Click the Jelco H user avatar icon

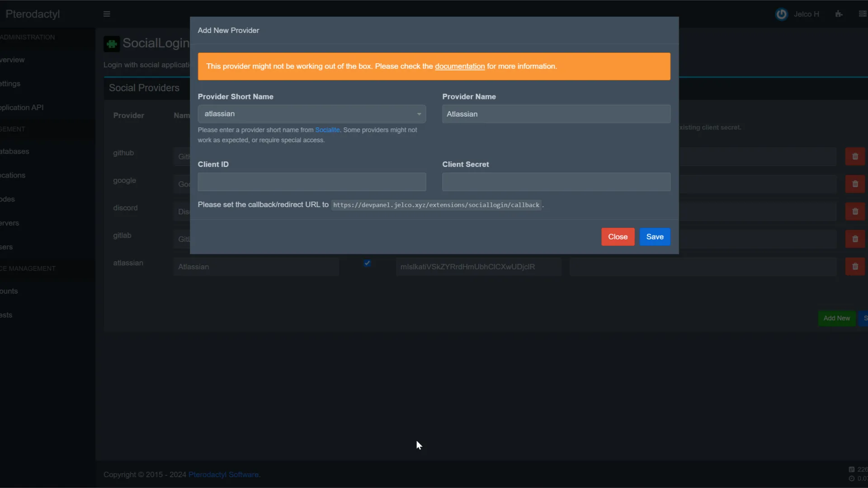781,14
